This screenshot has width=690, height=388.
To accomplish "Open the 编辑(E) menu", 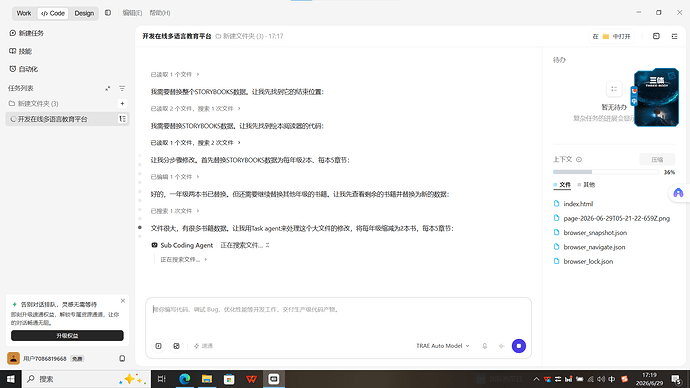I will [132, 13].
